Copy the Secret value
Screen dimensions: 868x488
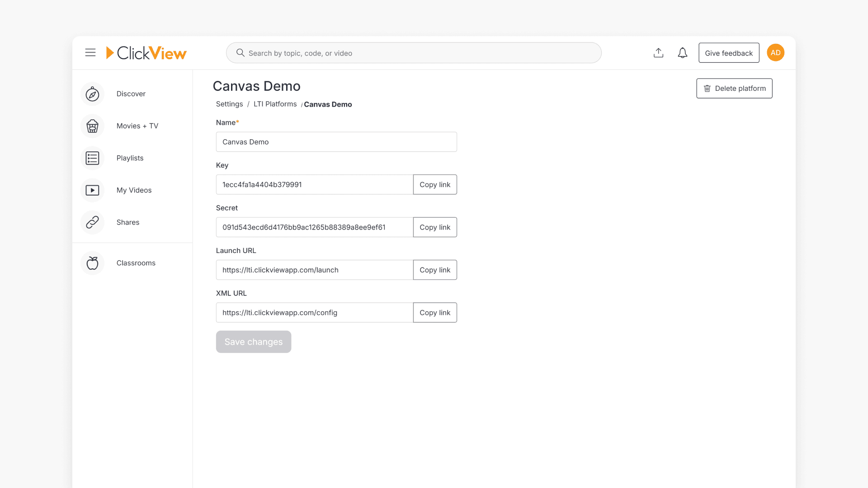[434, 227]
